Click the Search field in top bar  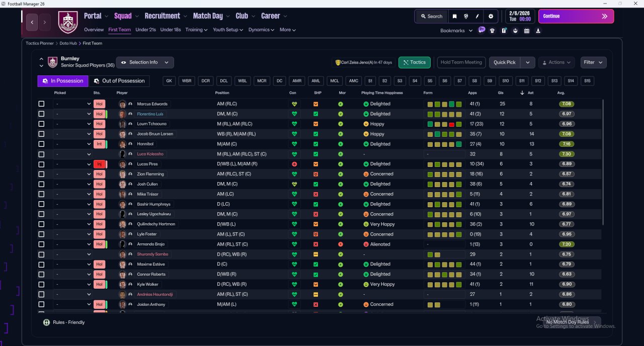point(431,16)
